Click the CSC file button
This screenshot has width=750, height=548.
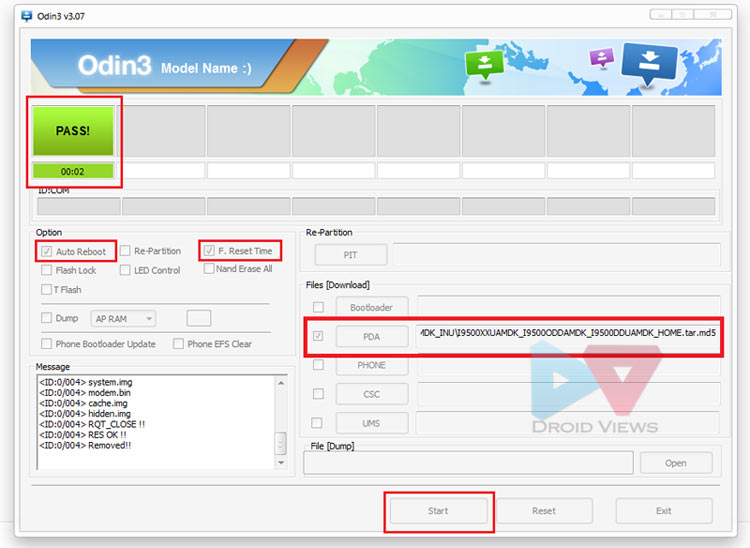[372, 394]
